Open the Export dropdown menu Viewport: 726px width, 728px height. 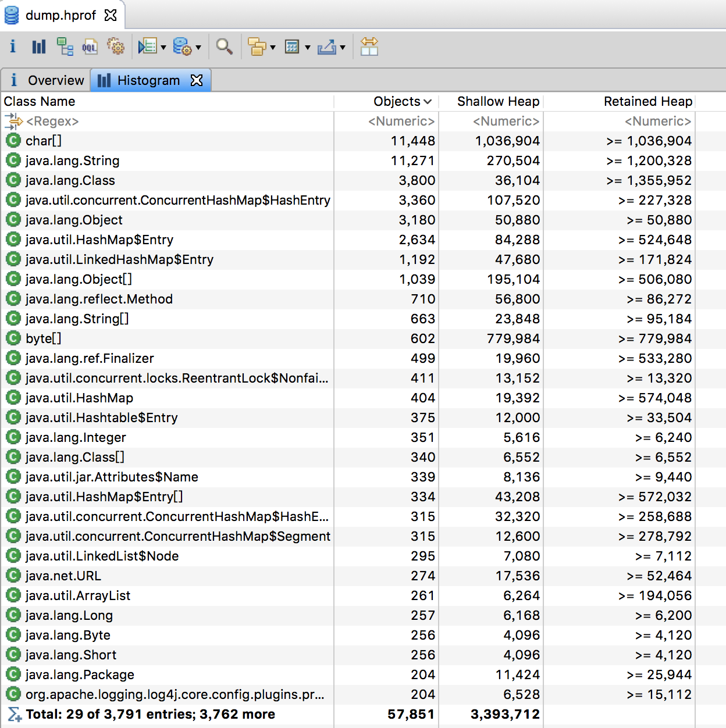[343, 48]
